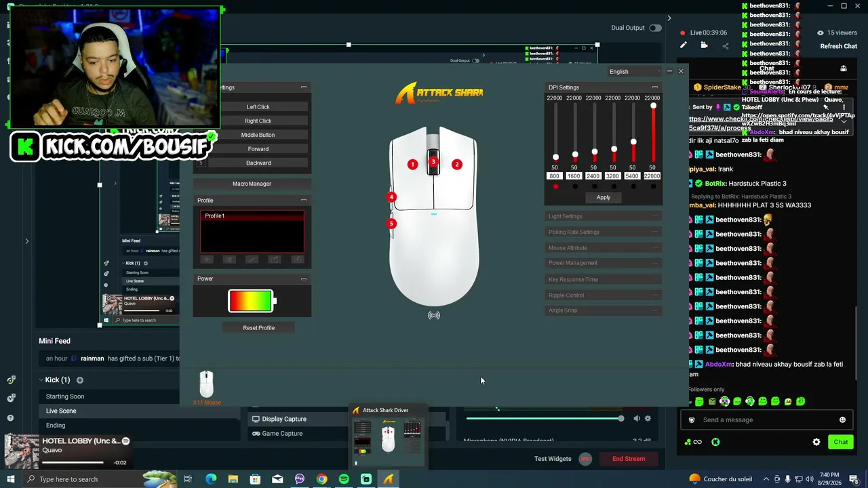Click the End Stream button

point(629,459)
